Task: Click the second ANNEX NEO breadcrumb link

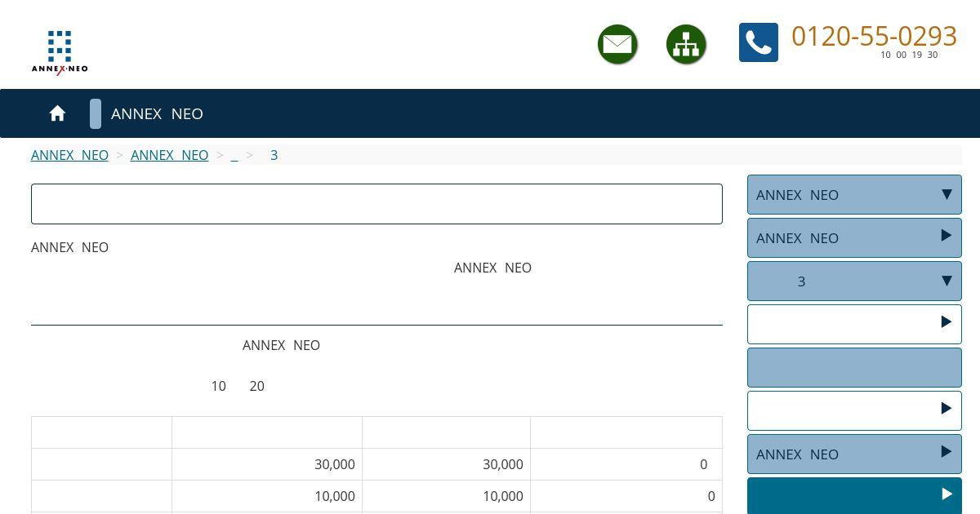Action: pyautogui.click(x=169, y=155)
